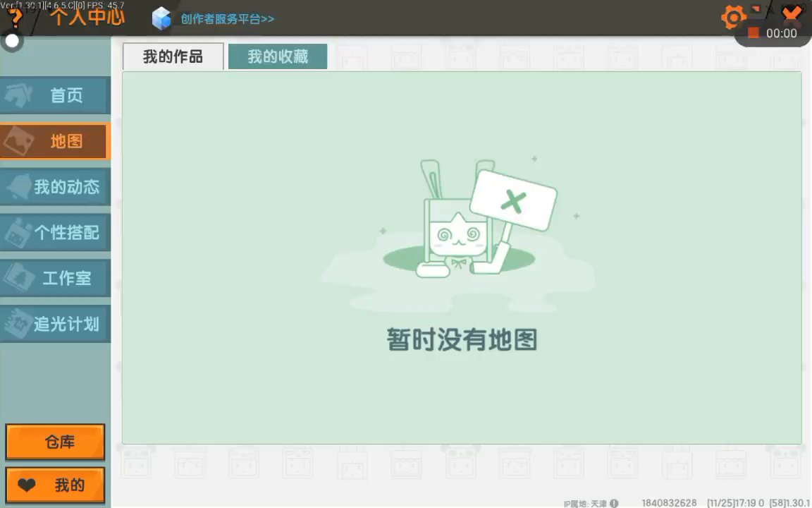The width and height of the screenshot is (812, 508).
Task: Open the 首页 home section
Action: coord(55,95)
